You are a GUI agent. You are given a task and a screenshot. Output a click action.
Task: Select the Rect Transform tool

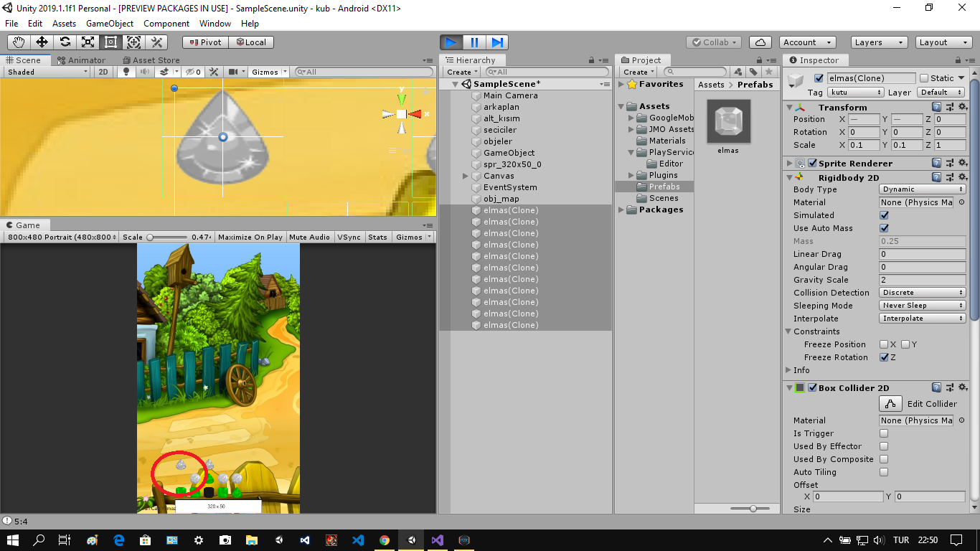point(110,42)
